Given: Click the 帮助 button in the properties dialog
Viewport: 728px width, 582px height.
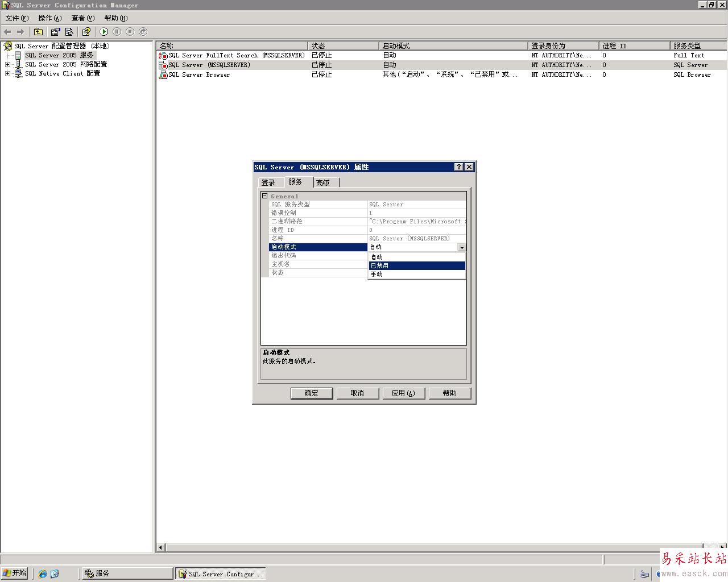Looking at the screenshot, I should click(449, 393).
